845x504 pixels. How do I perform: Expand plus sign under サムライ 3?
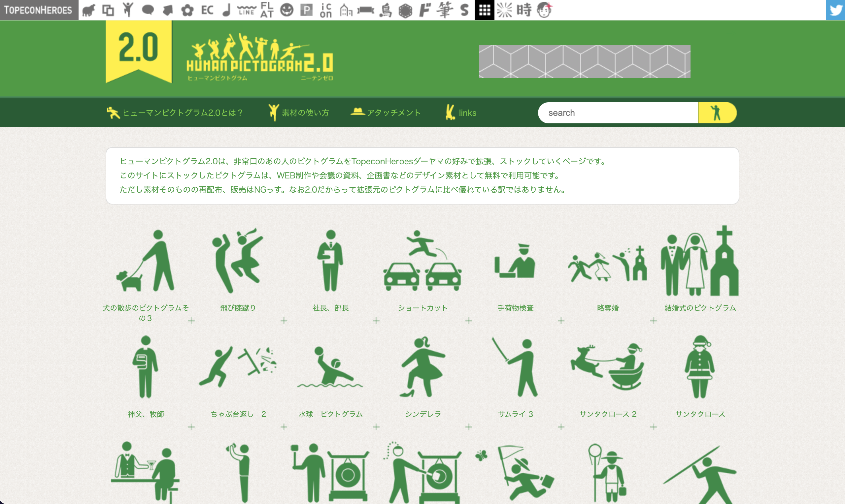coord(561,427)
